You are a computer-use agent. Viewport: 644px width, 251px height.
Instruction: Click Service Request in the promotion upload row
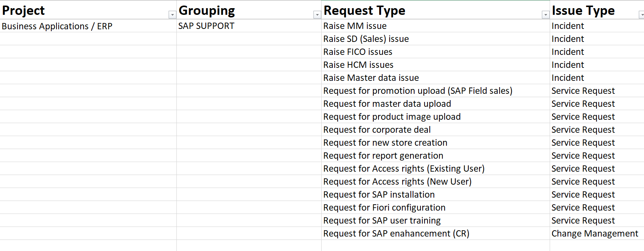597,91
